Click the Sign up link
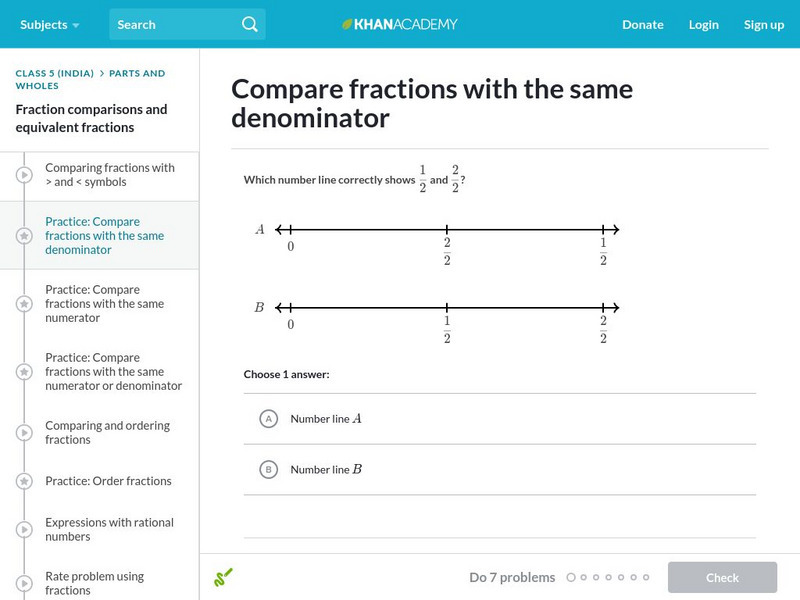Screen dimensions: 800x600 (x=764, y=24)
